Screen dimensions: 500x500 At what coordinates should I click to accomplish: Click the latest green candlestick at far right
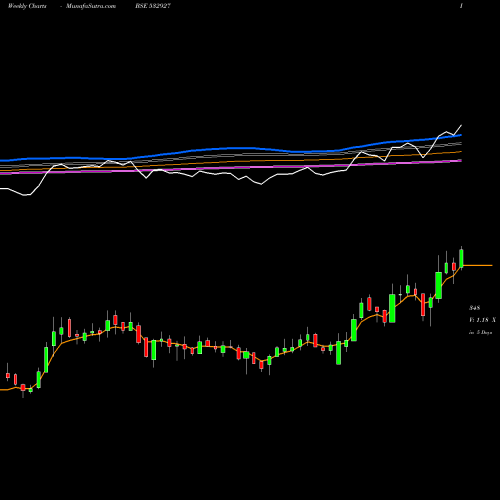[x=461, y=258]
